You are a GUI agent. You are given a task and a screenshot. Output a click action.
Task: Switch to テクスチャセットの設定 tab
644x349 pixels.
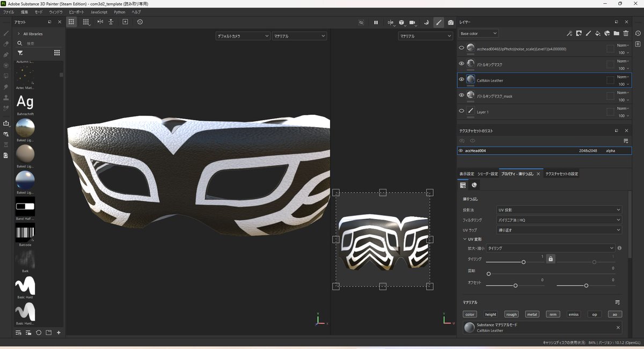click(561, 174)
